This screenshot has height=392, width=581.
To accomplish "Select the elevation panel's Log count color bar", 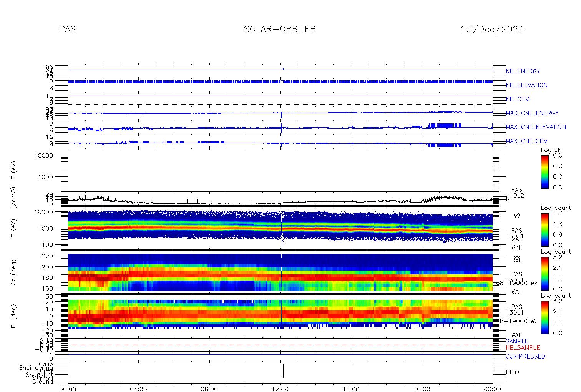I will [x=544, y=317].
